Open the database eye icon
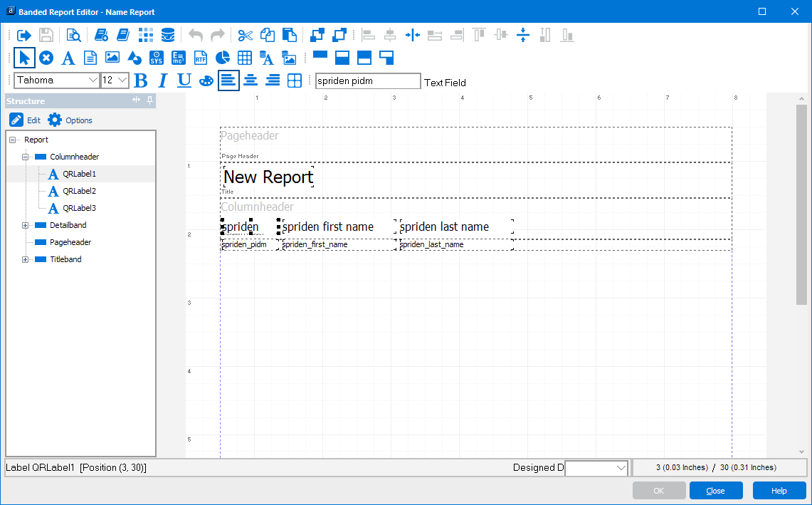The height and width of the screenshot is (505, 812). [168, 35]
